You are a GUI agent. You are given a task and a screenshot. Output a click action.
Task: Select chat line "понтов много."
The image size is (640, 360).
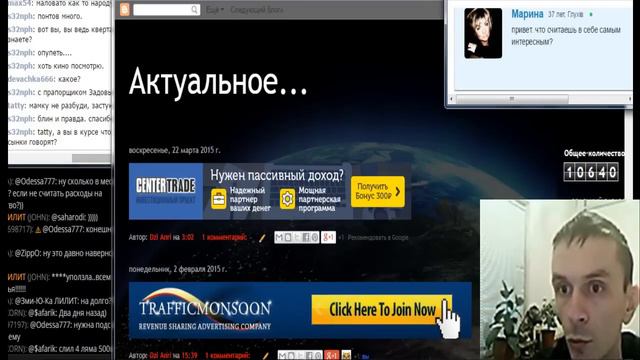[60, 16]
